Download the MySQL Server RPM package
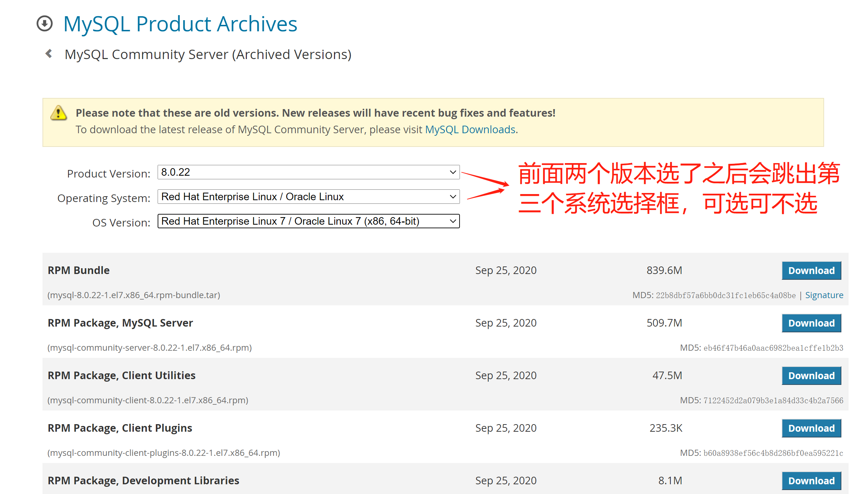Viewport: 868px width, 494px height. click(x=811, y=323)
